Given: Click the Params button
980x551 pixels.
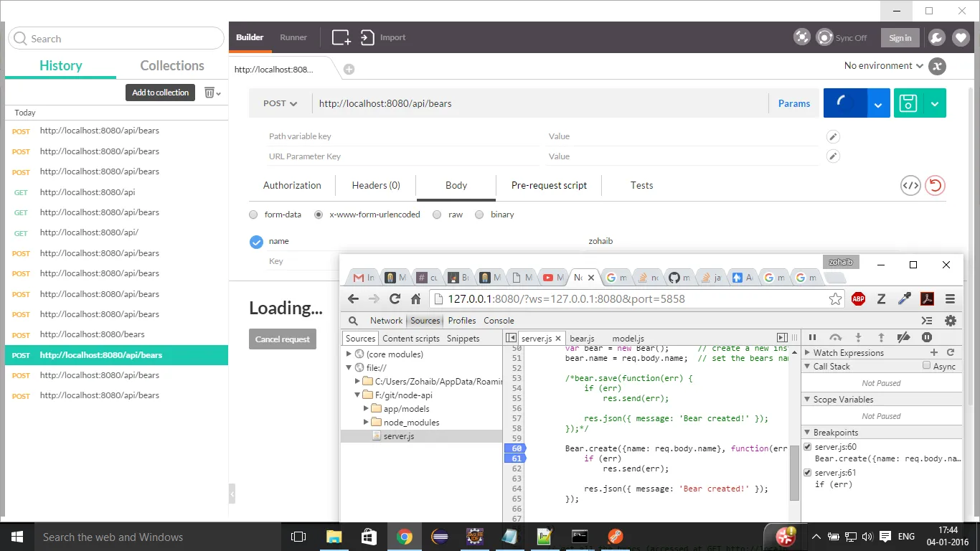Looking at the screenshot, I should (794, 103).
